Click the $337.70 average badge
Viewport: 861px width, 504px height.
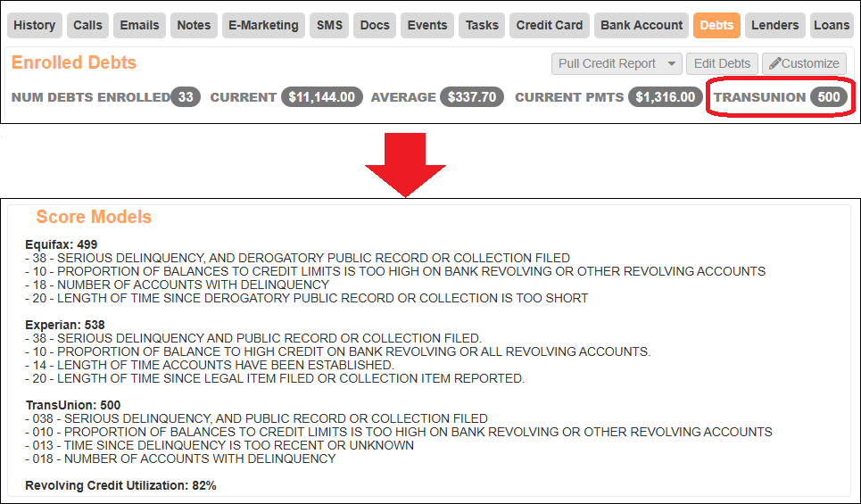pyautogui.click(x=472, y=97)
